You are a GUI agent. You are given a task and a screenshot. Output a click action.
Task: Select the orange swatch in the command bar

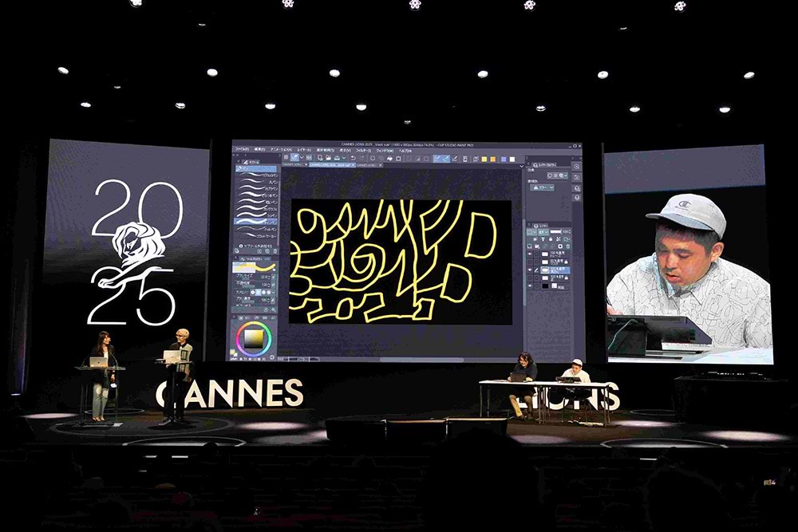(492, 160)
